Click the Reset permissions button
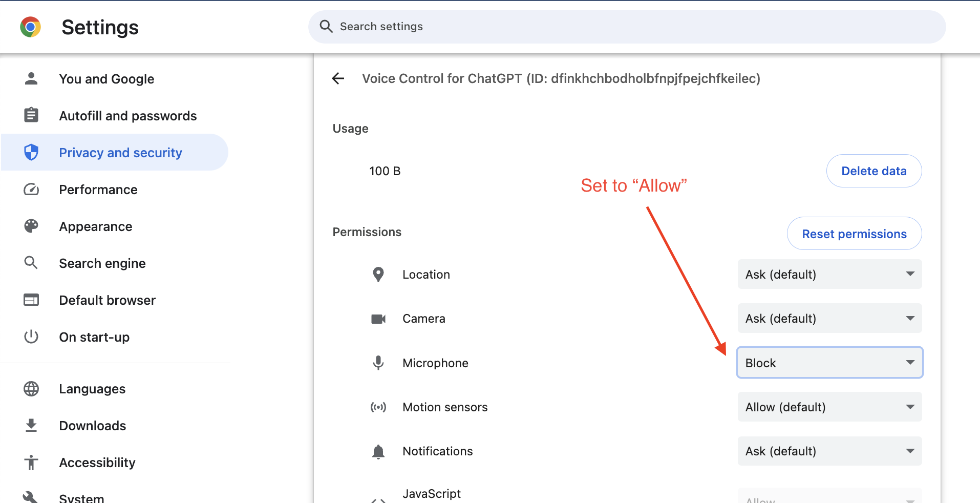Image resolution: width=980 pixels, height=503 pixels. (x=854, y=234)
